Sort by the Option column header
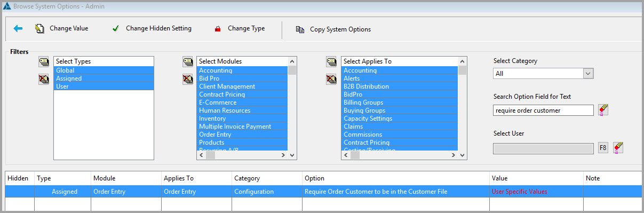The height and width of the screenshot is (213, 644). [396, 178]
